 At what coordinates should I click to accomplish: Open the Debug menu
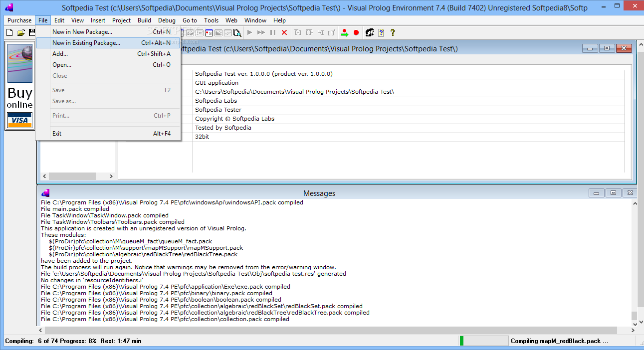pyautogui.click(x=167, y=20)
